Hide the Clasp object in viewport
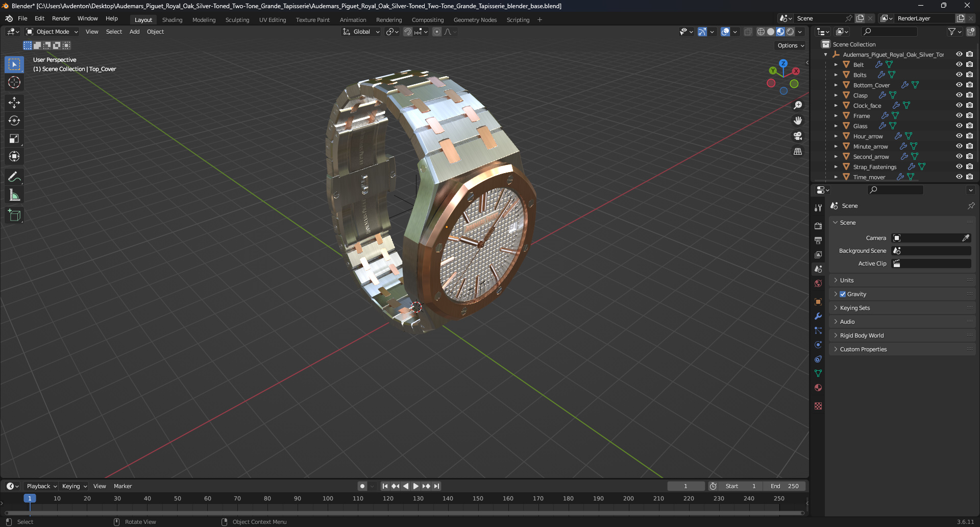Image resolution: width=980 pixels, height=527 pixels. (x=959, y=95)
